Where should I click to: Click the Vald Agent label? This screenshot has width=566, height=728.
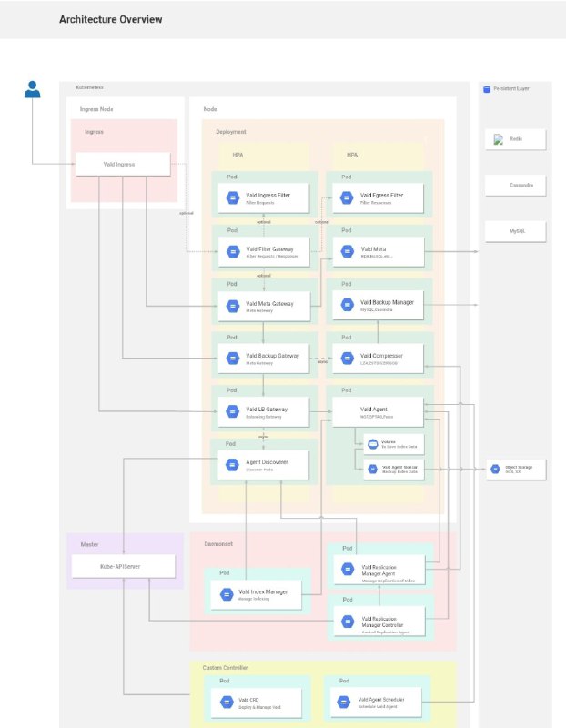click(x=374, y=409)
